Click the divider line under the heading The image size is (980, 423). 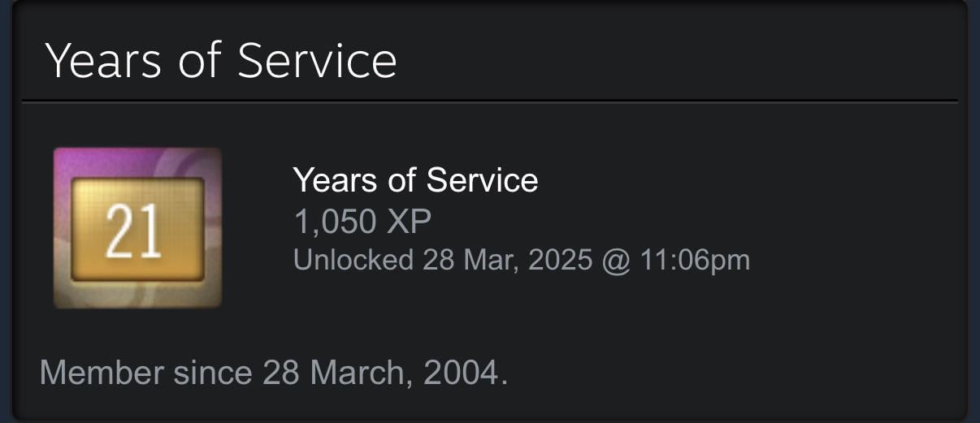coord(489,101)
